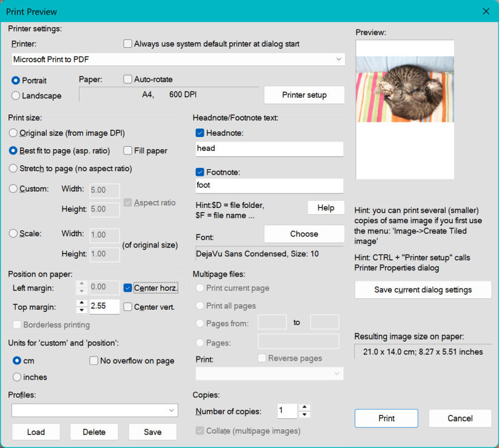Tick the Fill paper checkbox
Image resolution: width=499 pixels, height=448 pixels.
[129, 150]
